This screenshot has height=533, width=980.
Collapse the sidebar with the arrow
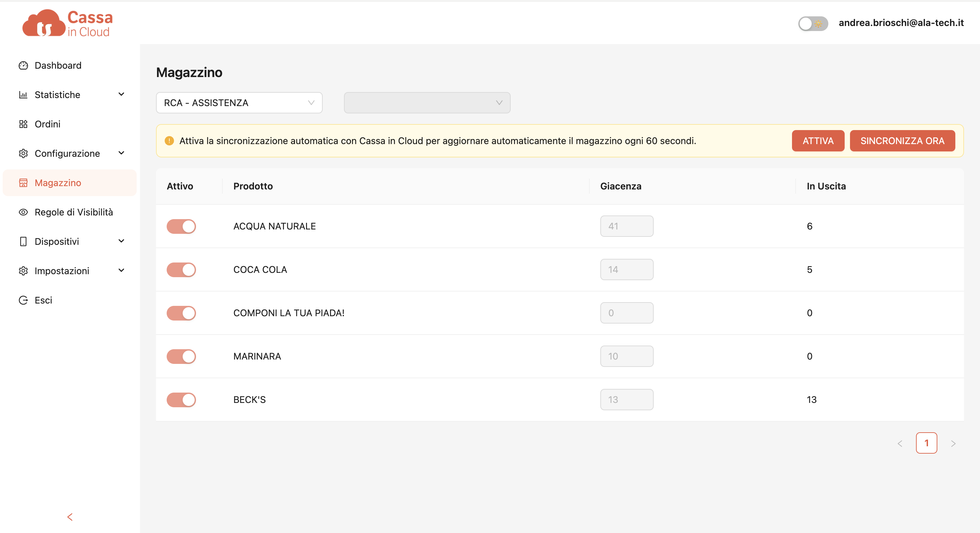point(70,517)
